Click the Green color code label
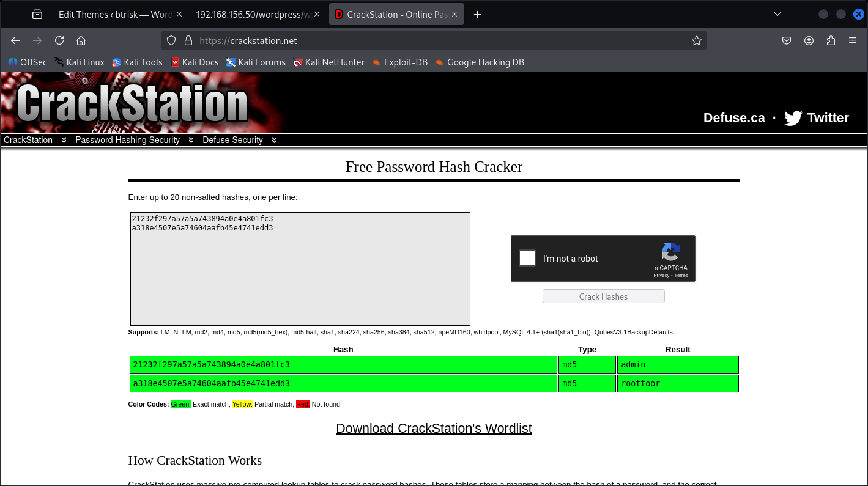The image size is (868, 486). coord(180,404)
